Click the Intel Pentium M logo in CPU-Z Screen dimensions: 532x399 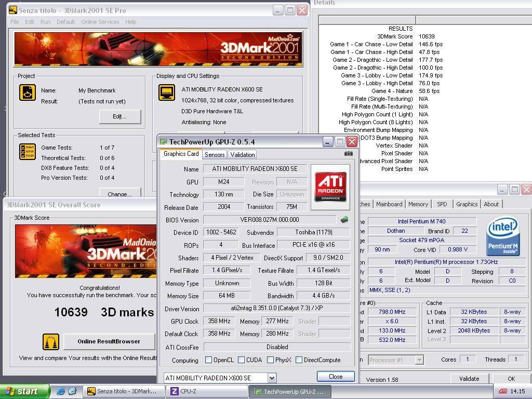pos(503,236)
